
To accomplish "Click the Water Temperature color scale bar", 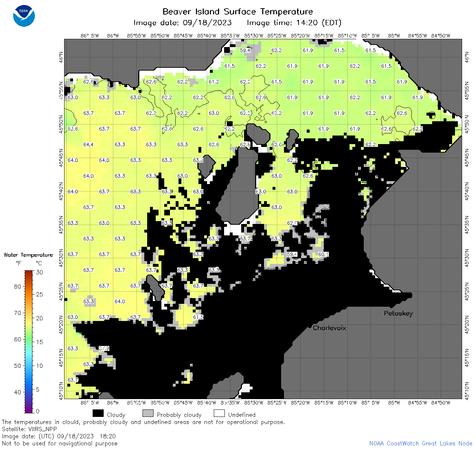I will pos(29,341).
